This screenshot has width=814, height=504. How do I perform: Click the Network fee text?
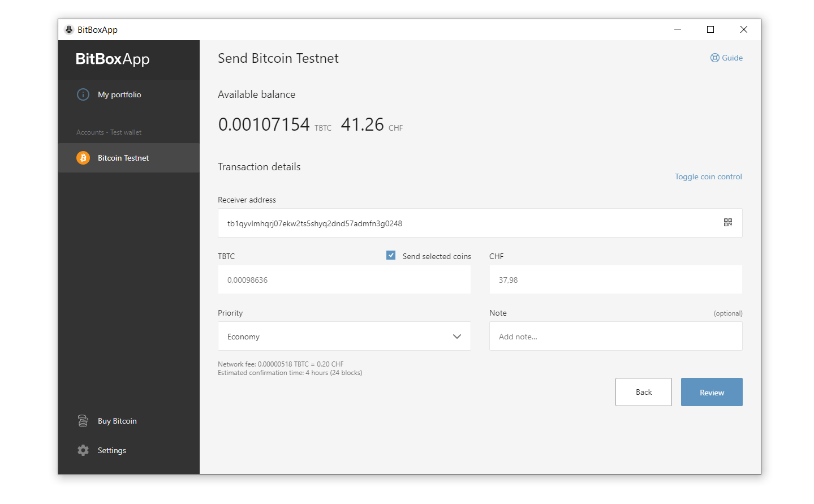pos(281,364)
